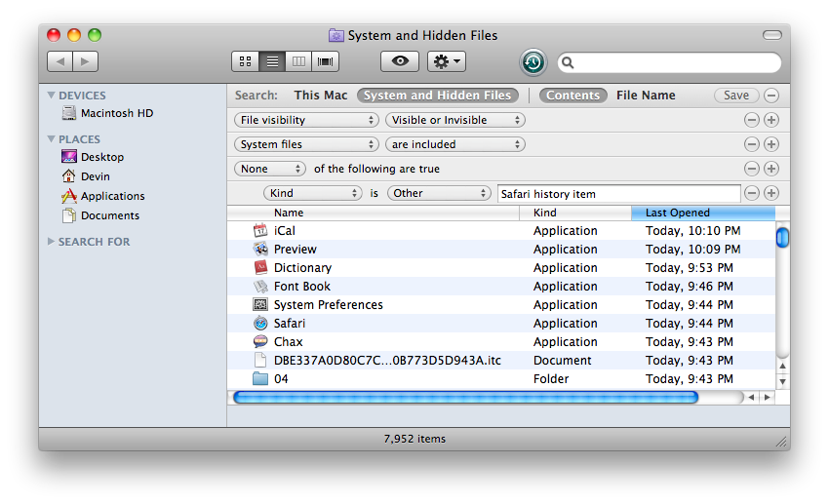829x504 pixels.
Task: Collapse the PLACES section
Action: click(52, 139)
